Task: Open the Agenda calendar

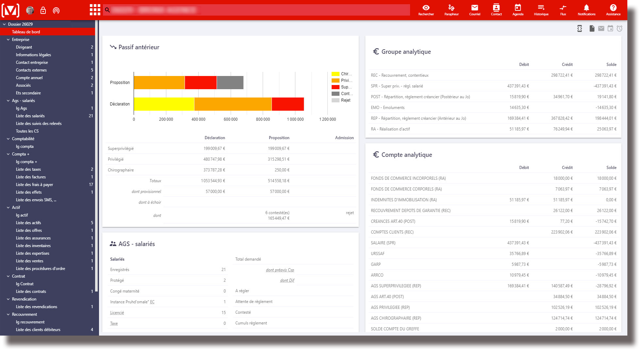Action: tap(517, 10)
